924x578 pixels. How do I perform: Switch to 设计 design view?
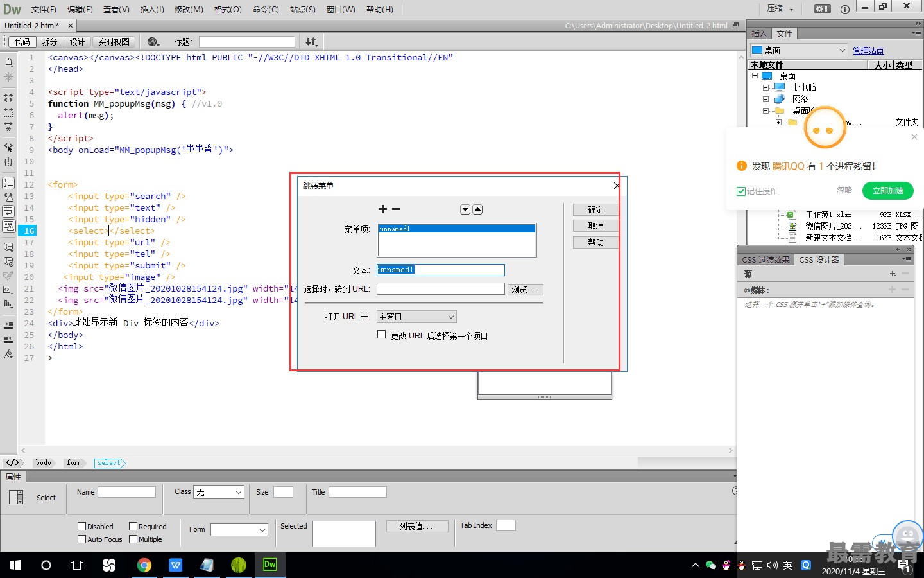(x=77, y=42)
